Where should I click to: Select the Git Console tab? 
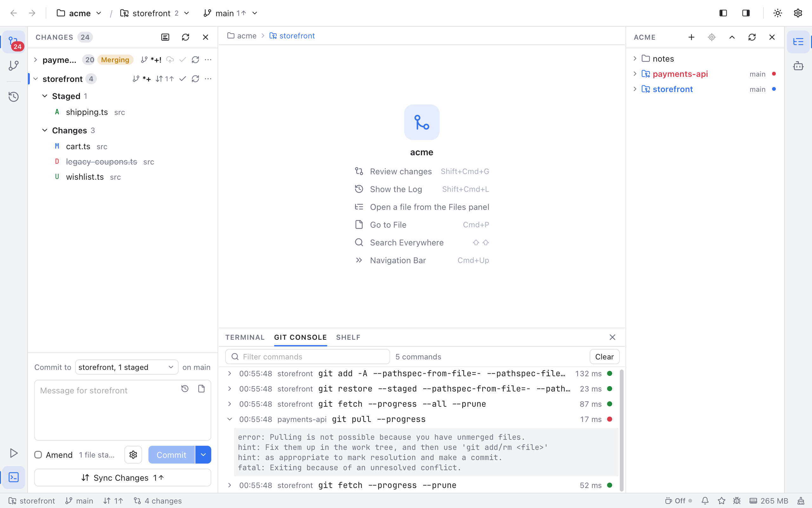pos(301,337)
